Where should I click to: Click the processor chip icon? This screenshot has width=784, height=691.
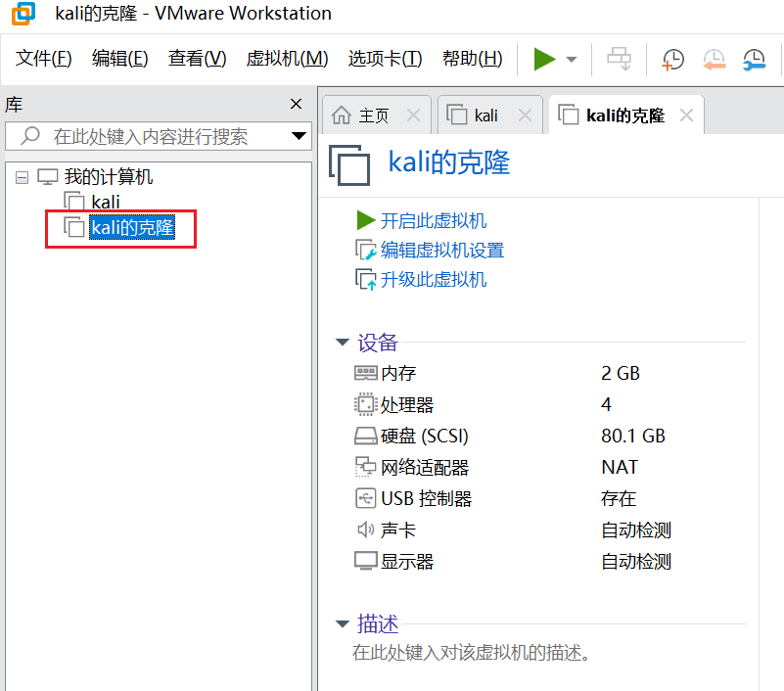click(x=365, y=404)
